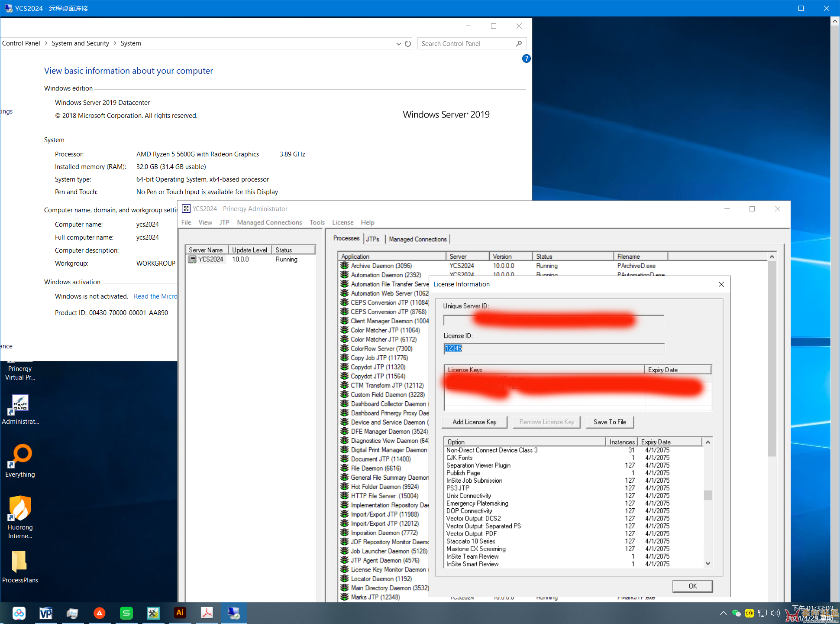The height and width of the screenshot is (624, 840).
Task: Click the Control Panel breadcrumb
Action: 21,43
